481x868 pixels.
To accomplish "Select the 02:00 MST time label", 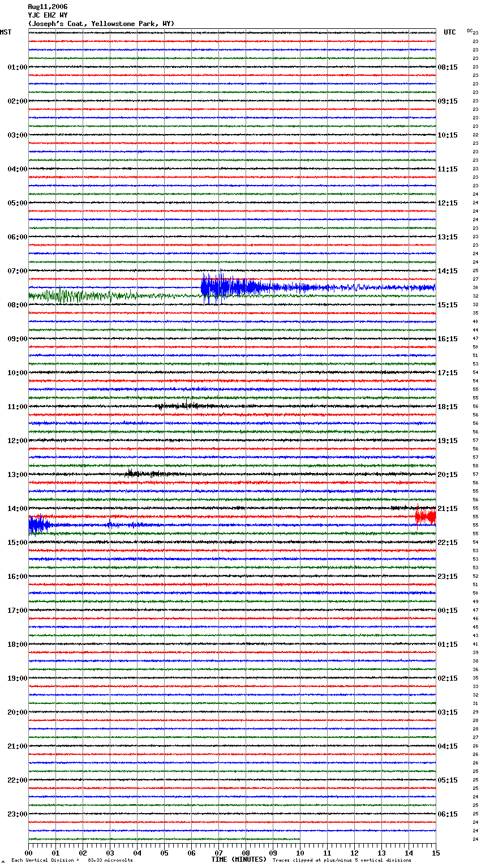I will (x=17, y=101).
